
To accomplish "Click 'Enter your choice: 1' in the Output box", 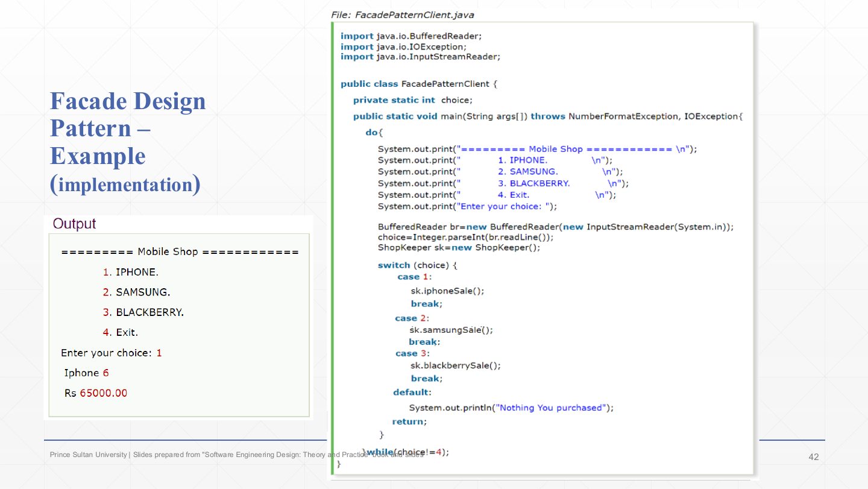I will [112, 353].
